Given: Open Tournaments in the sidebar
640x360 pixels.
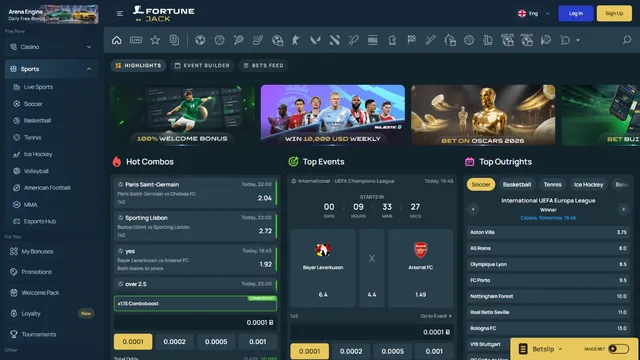Looking at the screenshot, I should pos(39,334).
